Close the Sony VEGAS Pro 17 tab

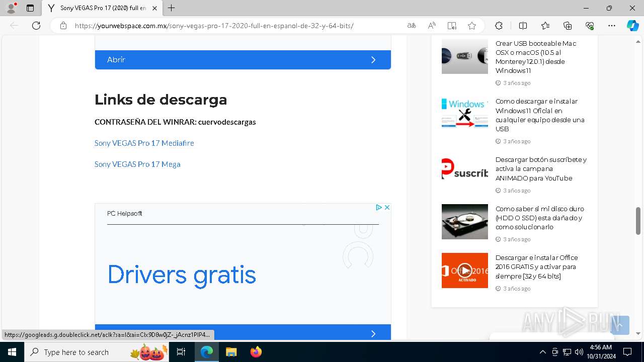click(x=154, y=8)
